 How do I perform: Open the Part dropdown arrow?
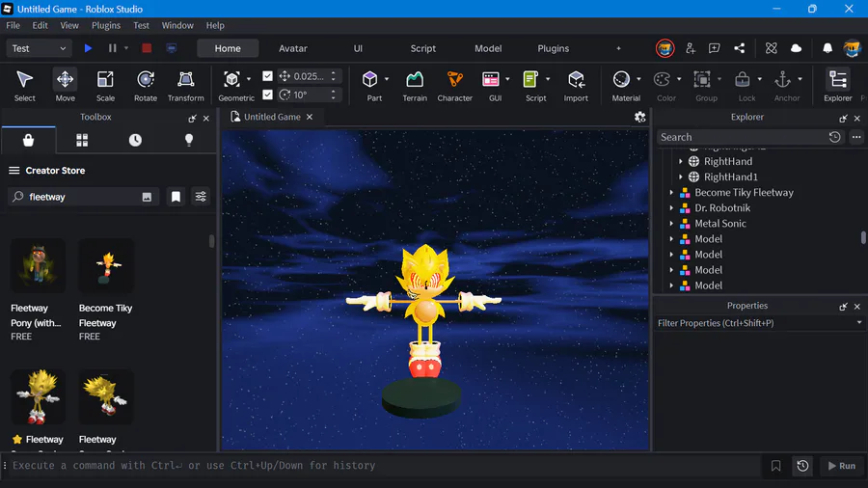point(387,79)
